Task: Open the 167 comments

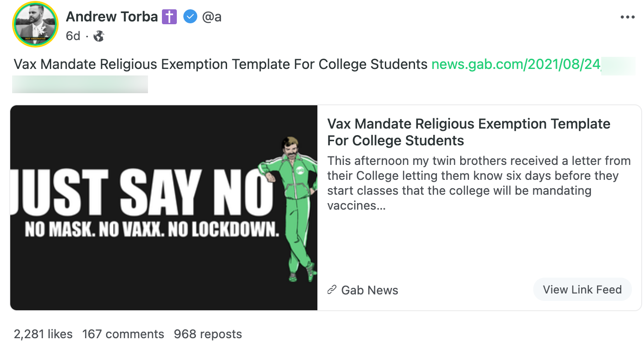Action: point(123,334)
